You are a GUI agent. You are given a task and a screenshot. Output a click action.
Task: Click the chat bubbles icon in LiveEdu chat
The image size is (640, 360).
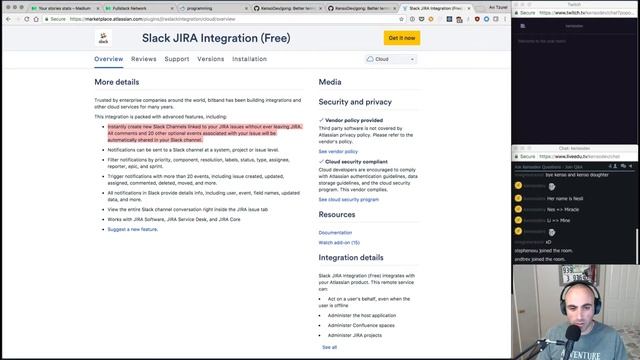(623, 166)
